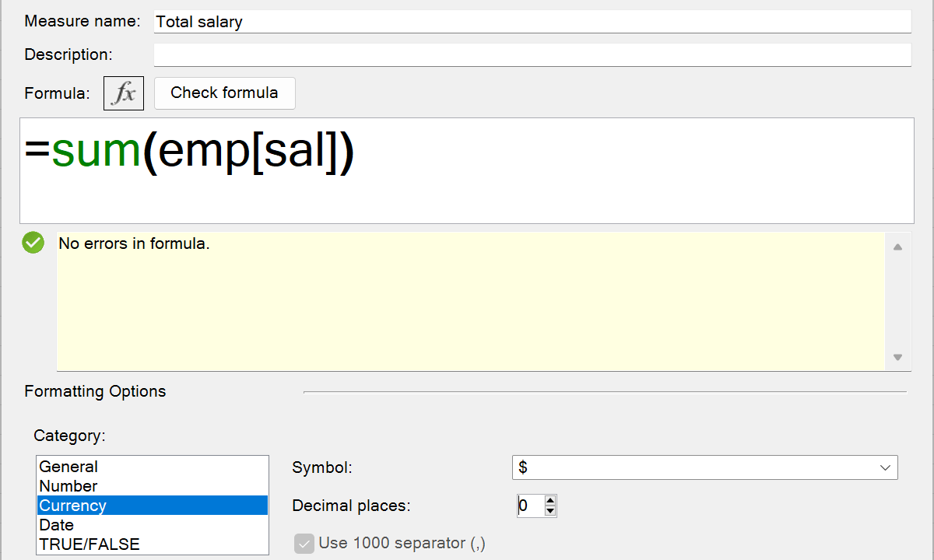Image resolution: width=934 pixels, height=560 pixels.
Task: Click the empty Description field
Action: click(532, 54)
